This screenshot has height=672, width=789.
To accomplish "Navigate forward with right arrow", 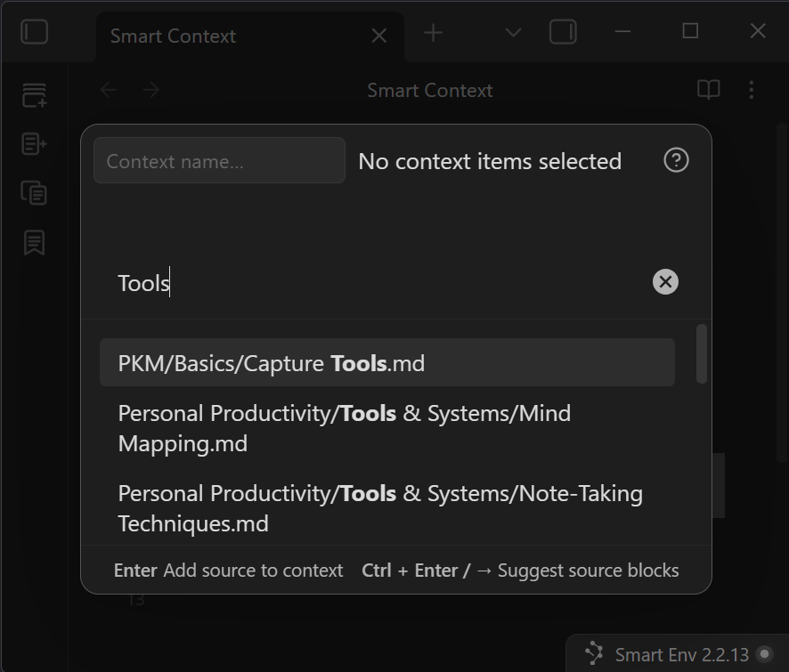I will 151,90.
